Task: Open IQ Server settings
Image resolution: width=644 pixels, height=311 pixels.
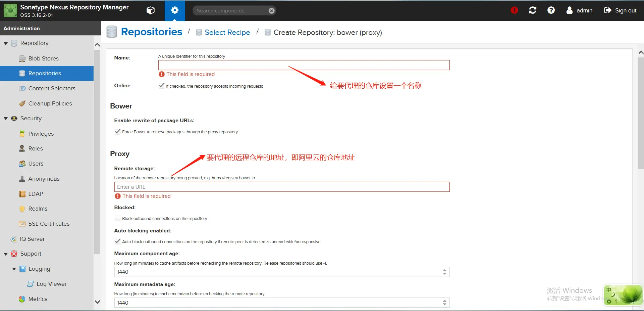Action: 32,239
